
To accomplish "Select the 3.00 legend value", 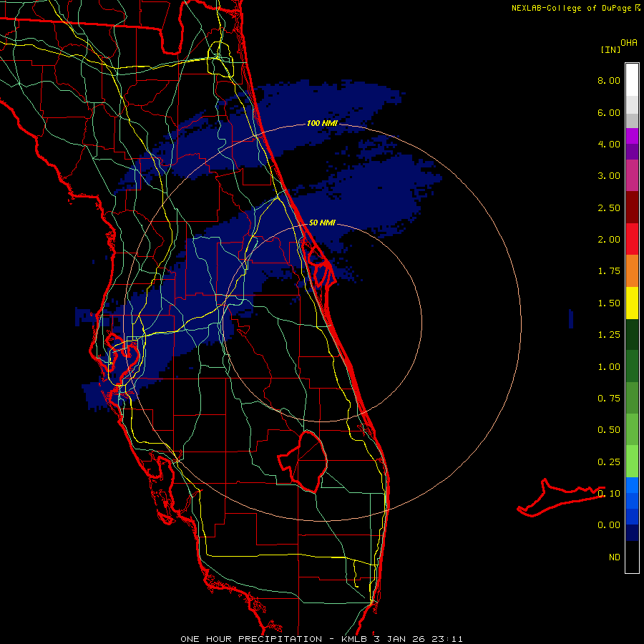I will pos(609,176).
